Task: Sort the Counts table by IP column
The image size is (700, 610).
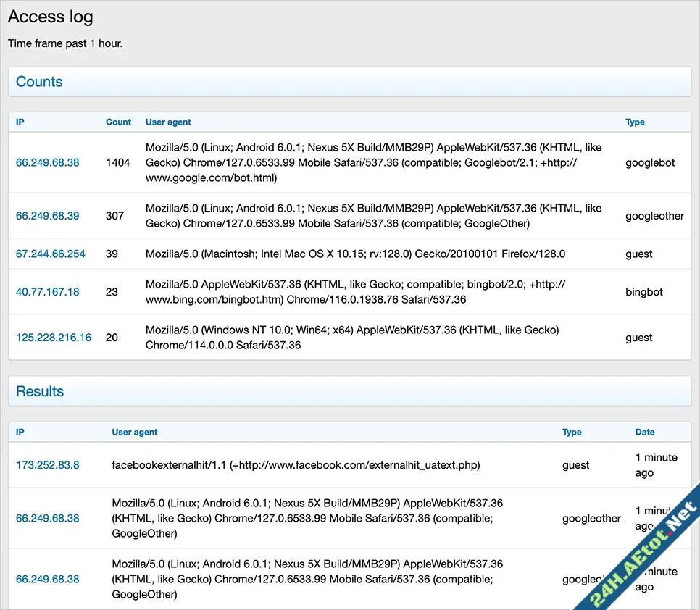Action: (x=20, y=122)
